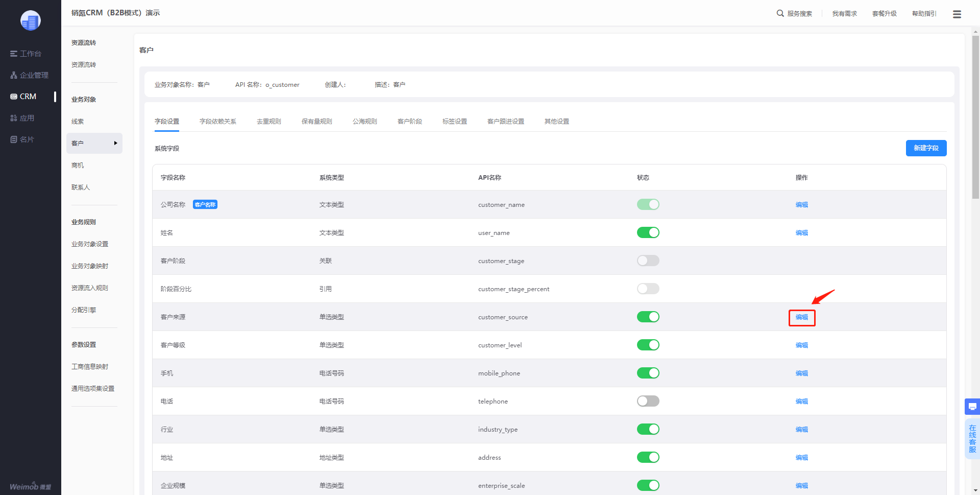Open the blue chat icon above 在线客服

[972, 407]
